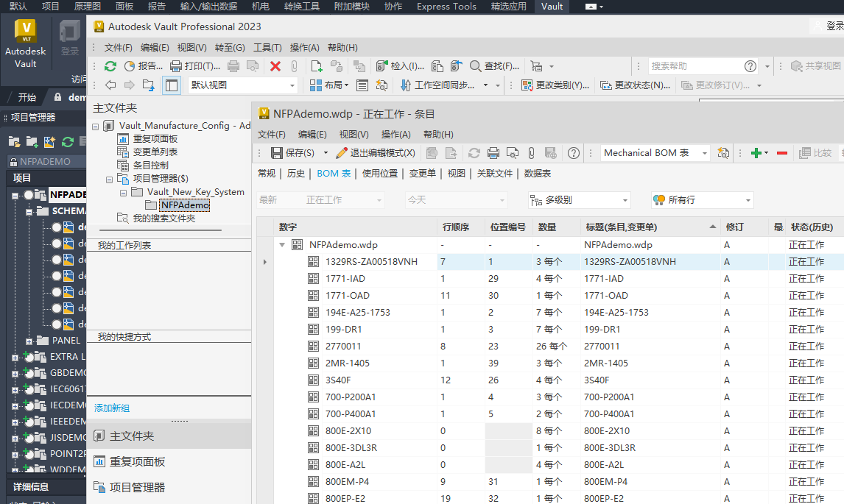Click the red X delete icon
This screenshot has height=504, width=844.
pyautogui.click(x=275, y=66)
